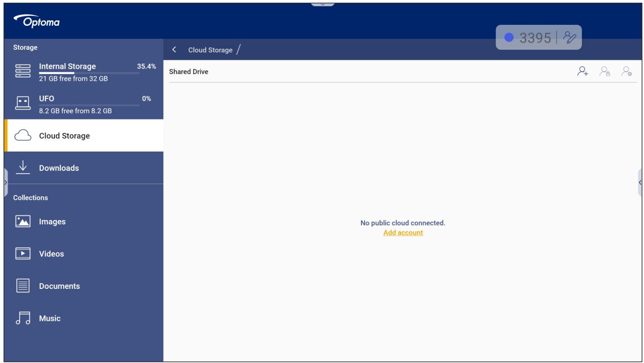Go back using the breadcrumb arrow
This screenshot has width=644, height=363.
tap(175, 50)
